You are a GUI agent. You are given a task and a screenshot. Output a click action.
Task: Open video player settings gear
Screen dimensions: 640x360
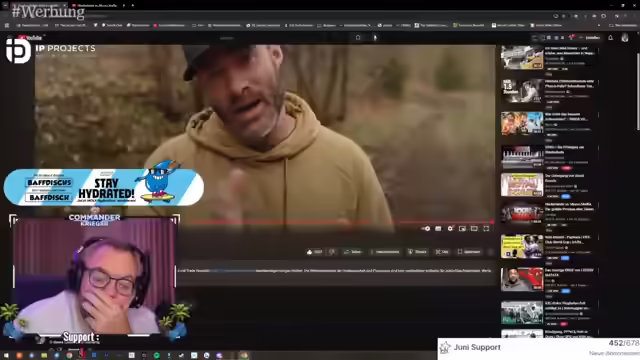[x=450, y=229]
